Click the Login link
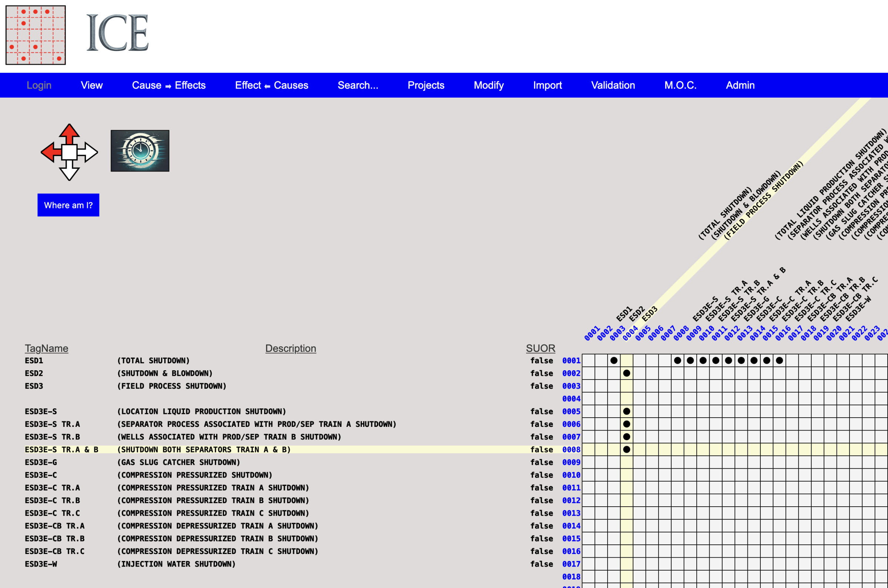This screenshot has height=588, width=888. click(x=39, y=85)
